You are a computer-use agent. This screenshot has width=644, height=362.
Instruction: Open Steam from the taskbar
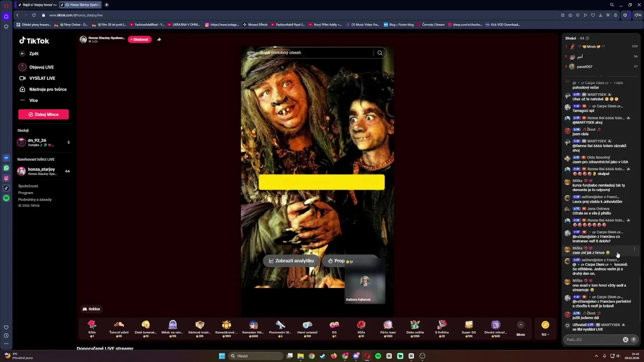coord(323,356)
